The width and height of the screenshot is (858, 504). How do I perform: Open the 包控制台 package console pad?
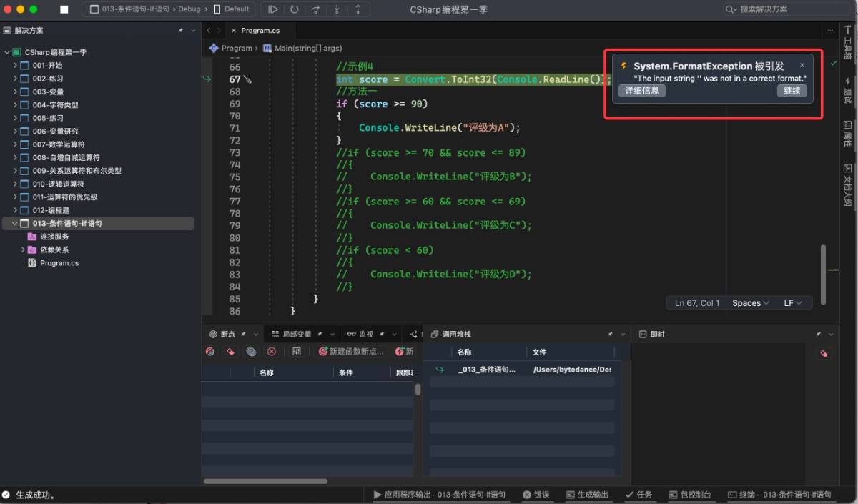pos(691,495)
